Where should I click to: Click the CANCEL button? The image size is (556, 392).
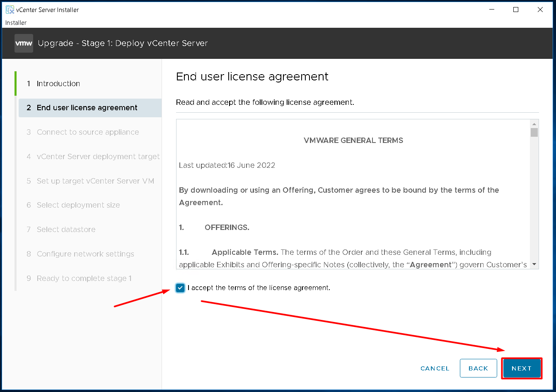coord(435,368)
